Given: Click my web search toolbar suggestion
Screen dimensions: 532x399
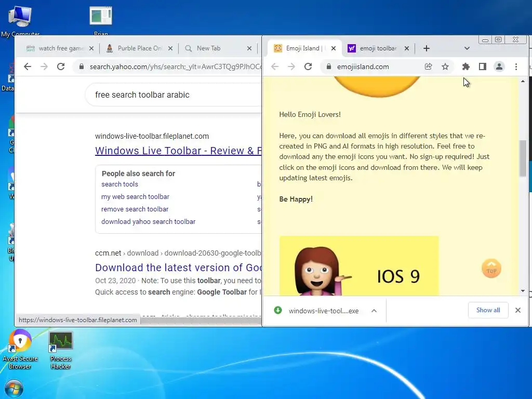Looking at the screenshot, I should (x=135, y=197).
